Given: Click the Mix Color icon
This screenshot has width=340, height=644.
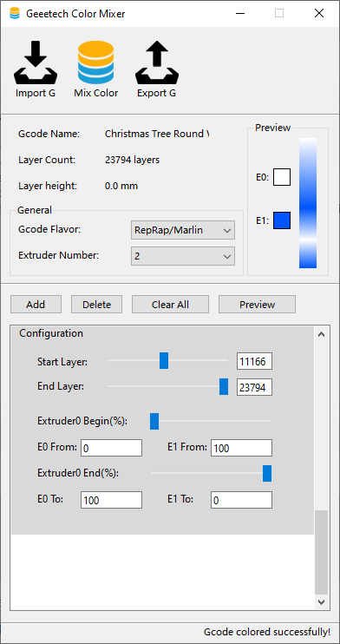Looking at the screenshot, I should (x=96, y=62).
